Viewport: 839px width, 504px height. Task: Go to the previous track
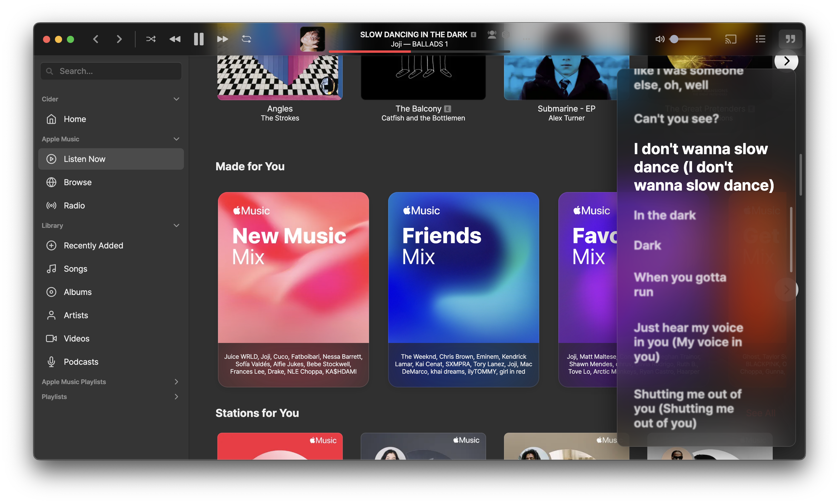(175, 39)
